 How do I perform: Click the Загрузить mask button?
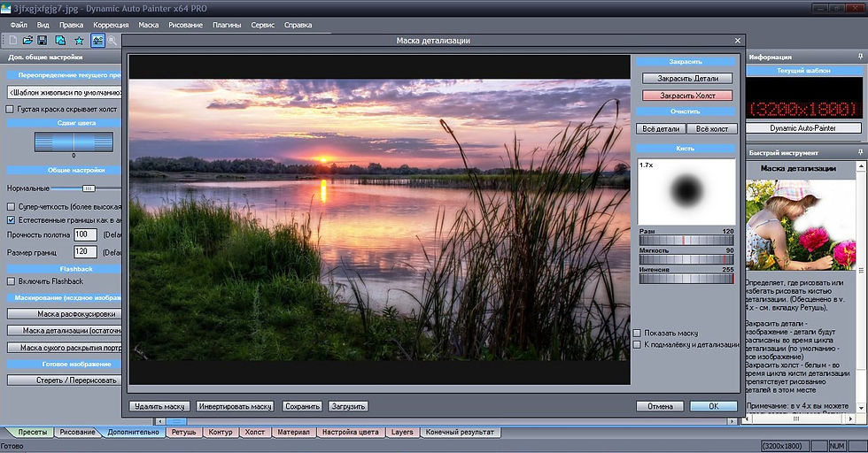[348, 406]
